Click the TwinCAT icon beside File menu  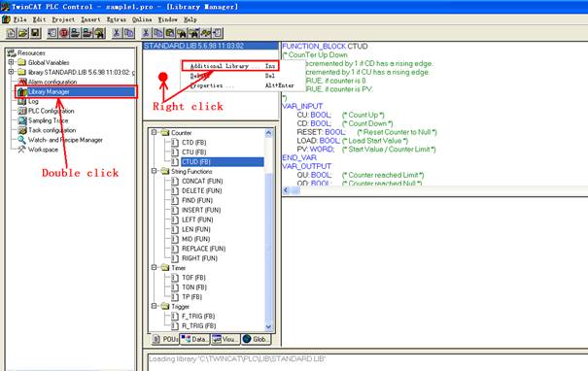click(x=6, y=19)
